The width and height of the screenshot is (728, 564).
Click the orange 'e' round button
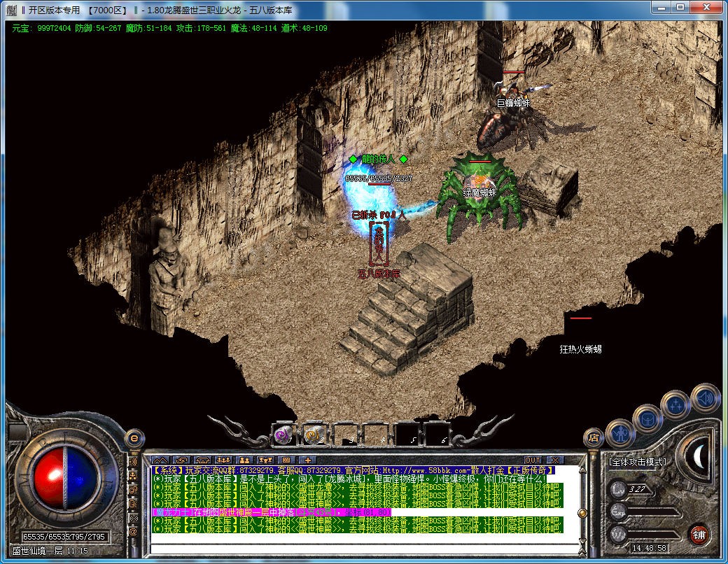pos(134,438)
